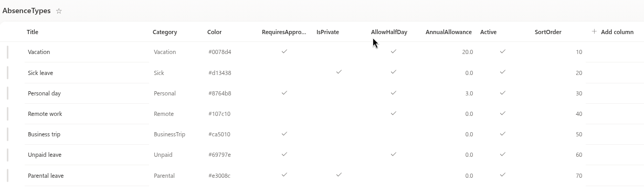
Task: Select color value #107c10
Action: (x=219, y=114)
